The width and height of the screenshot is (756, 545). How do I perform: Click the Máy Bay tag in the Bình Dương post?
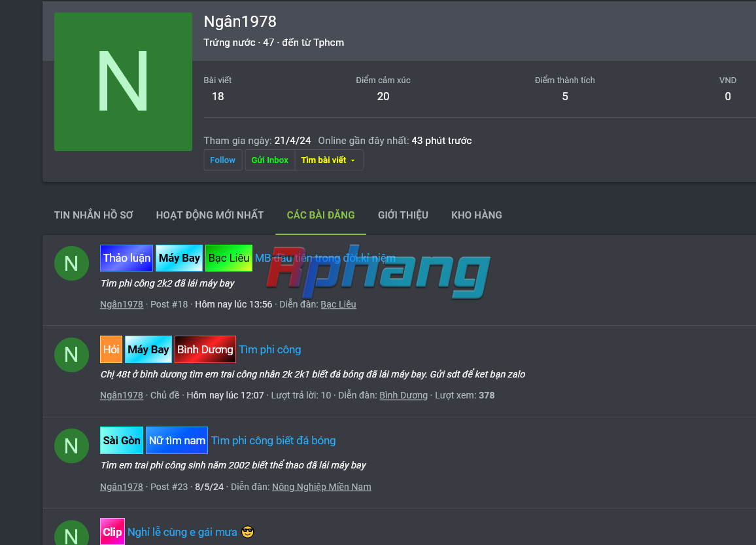(x=148, y=349)
